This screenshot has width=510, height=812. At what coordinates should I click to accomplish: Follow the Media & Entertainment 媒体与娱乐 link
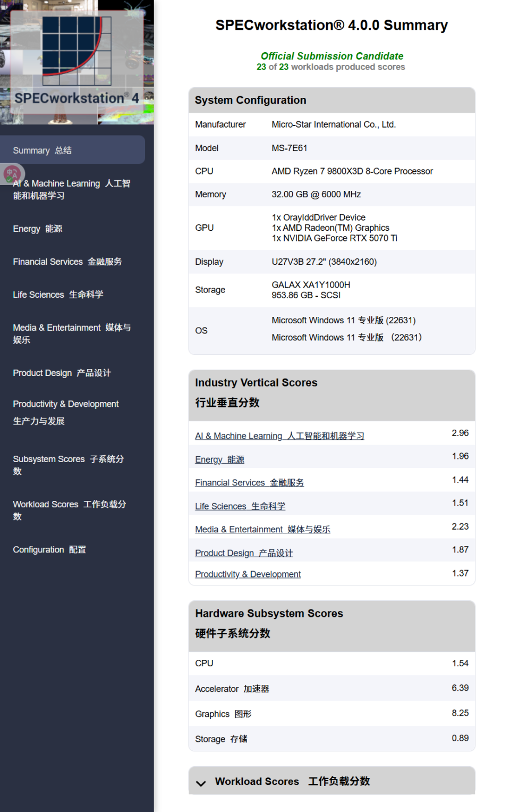[x=262, y=530]
